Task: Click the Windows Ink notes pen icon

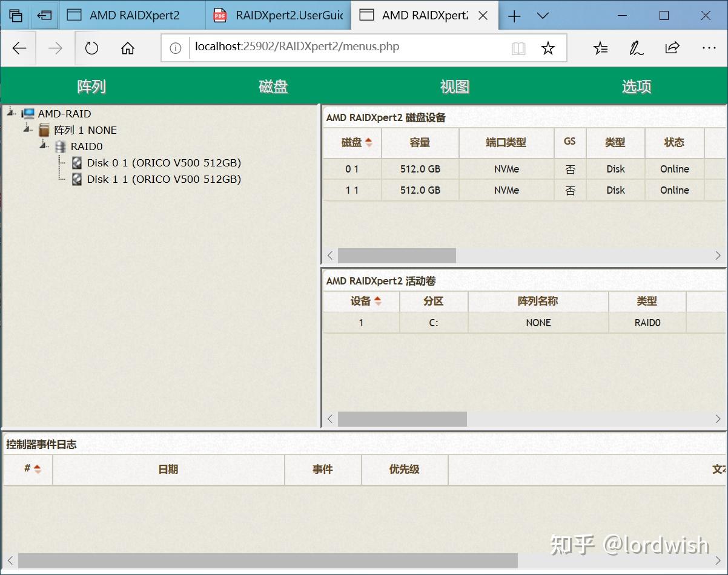Action: coord(636,48)
